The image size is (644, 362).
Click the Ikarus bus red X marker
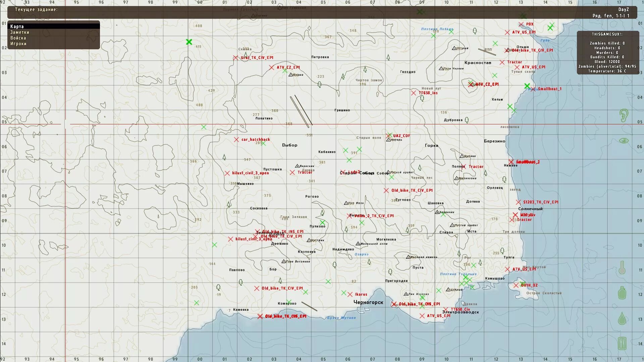click(350, 295)
